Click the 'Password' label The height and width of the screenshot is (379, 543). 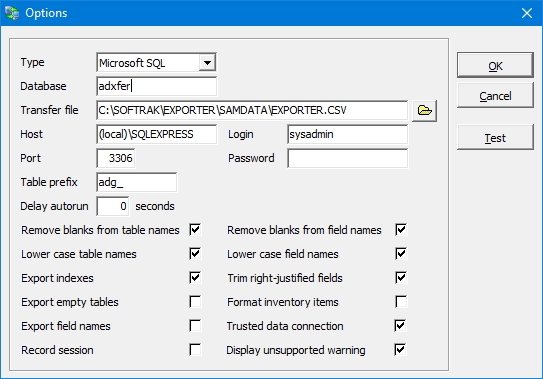(251, 158)
